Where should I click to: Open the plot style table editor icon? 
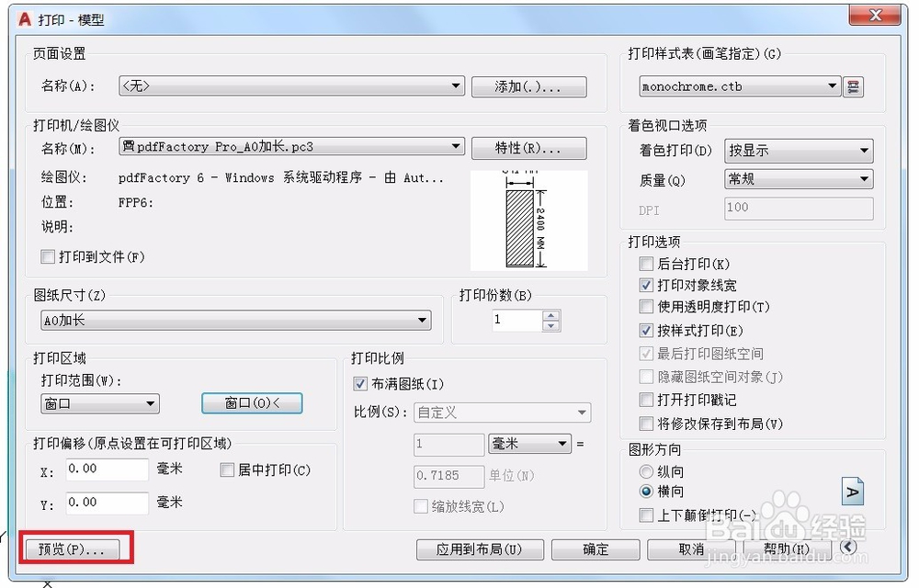[853, 86]
